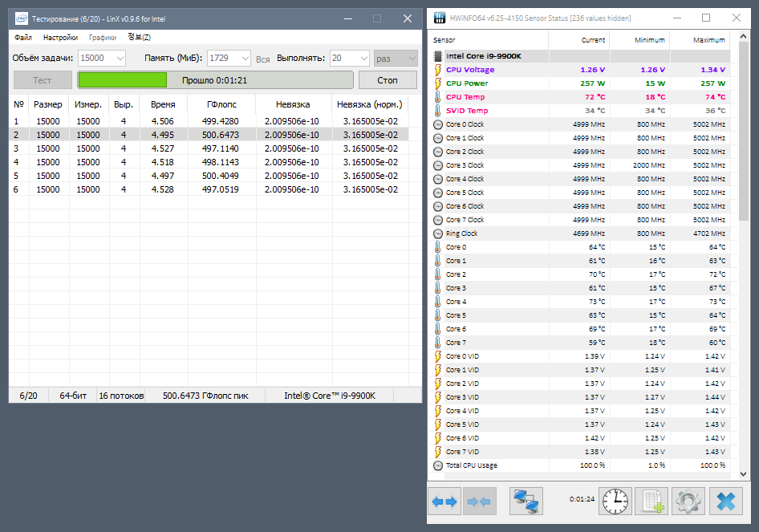
Task: Select the row with 499.4280 ГФлопс
Action: click(x=209, y=121)
